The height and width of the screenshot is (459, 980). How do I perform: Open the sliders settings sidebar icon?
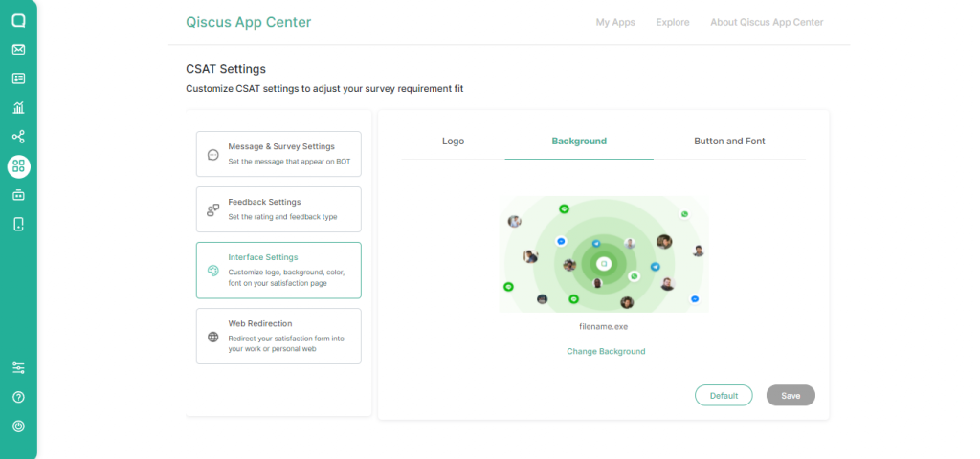pos(18,368)
